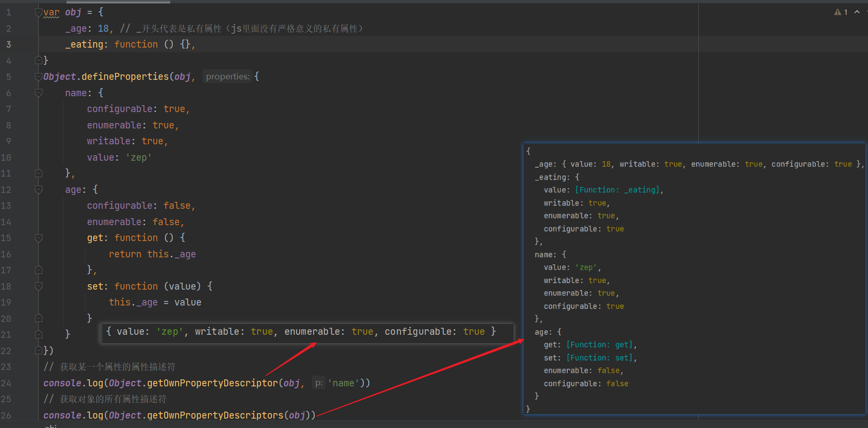Click 'get' accessor on line 15

tap(95, 238)
